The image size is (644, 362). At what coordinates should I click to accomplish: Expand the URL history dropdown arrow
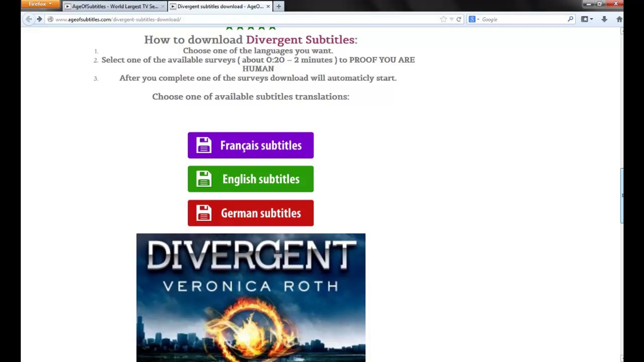451,19
